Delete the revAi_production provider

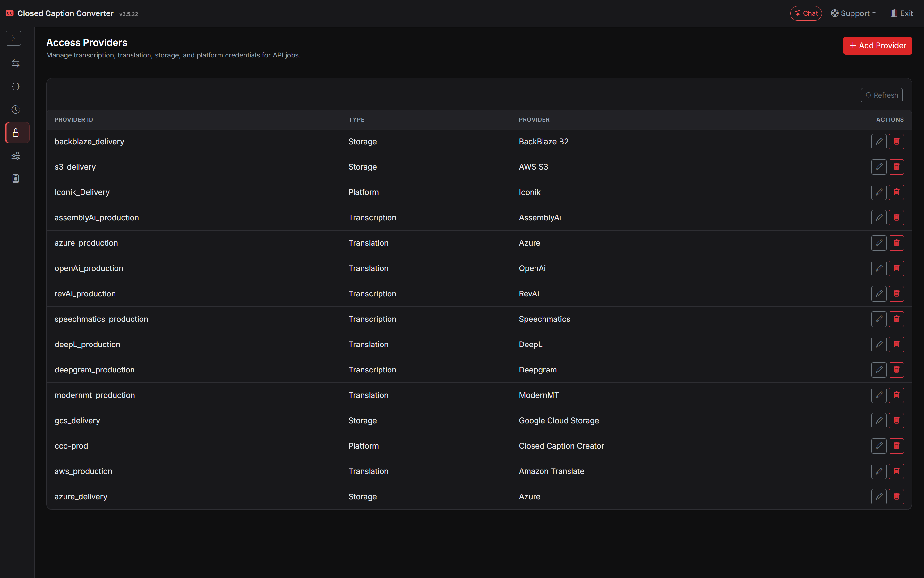click(896, 293)
